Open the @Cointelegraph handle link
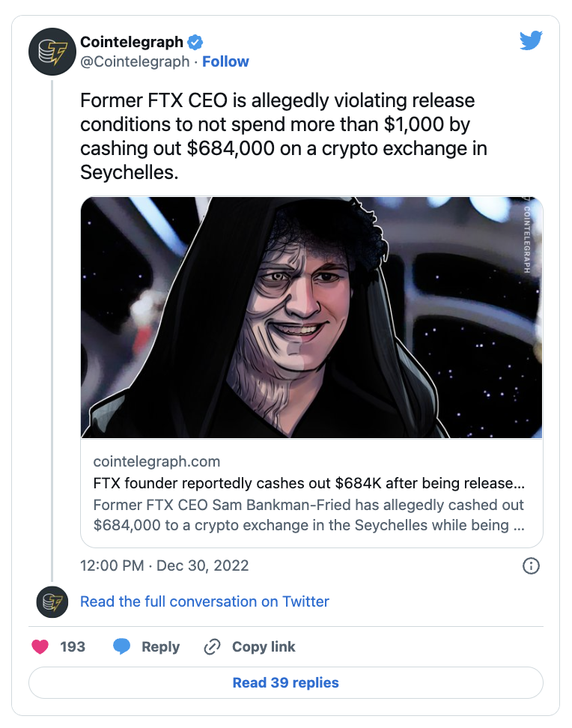This screenshot has width=572, height=728. pos(135,61)
